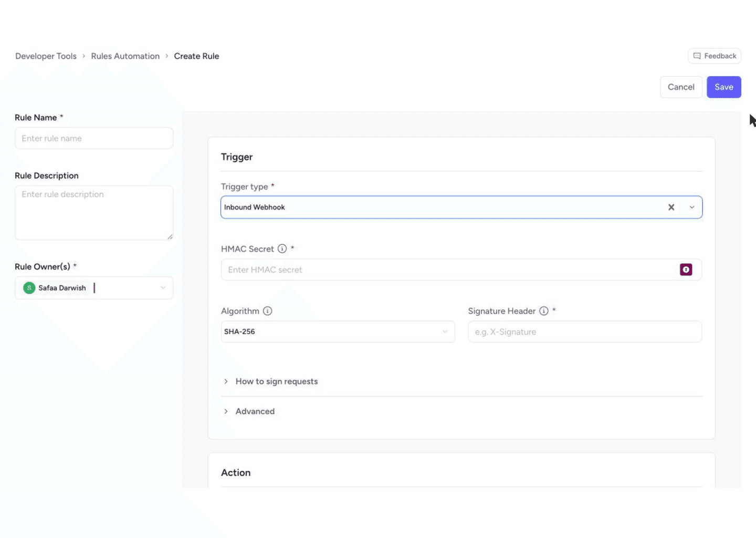Go to Developer Tools breadcrumb
This screenshot has width=756, height=538.
tap(46, 56)
